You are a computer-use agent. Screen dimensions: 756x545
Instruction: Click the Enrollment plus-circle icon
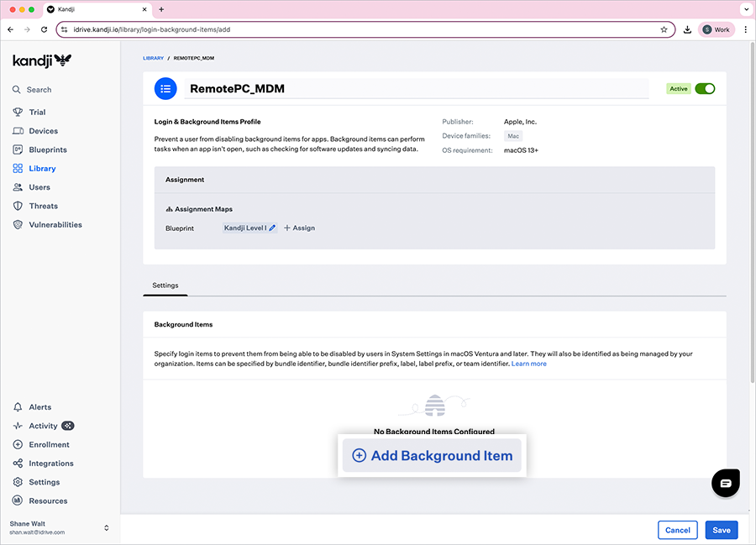pos(18,445)
